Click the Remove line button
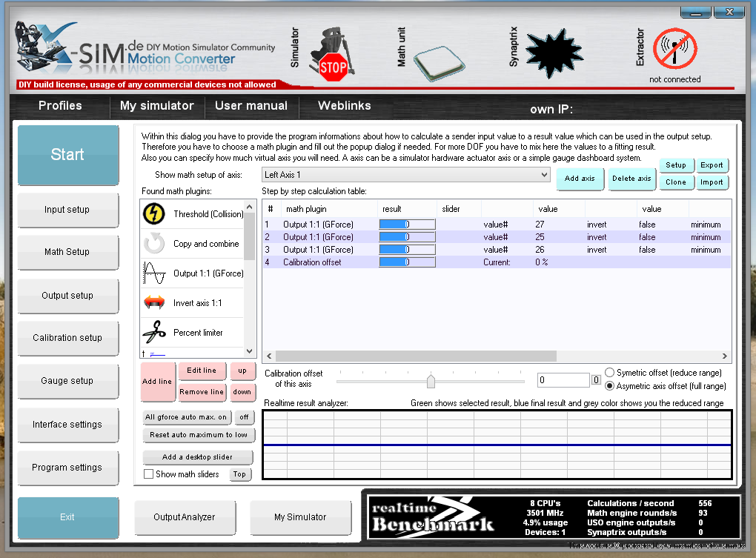756x558 pixels. (202, 392)
